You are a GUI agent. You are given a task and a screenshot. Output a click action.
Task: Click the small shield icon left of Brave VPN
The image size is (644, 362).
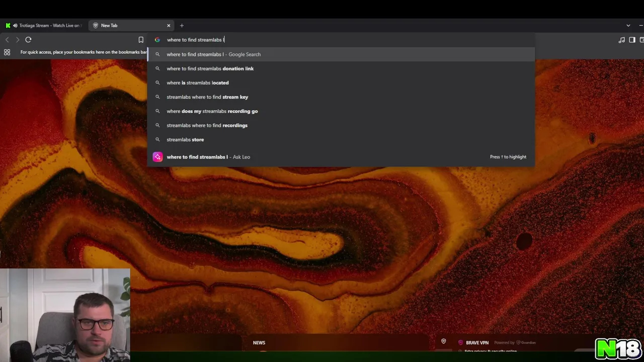point(443,341)
